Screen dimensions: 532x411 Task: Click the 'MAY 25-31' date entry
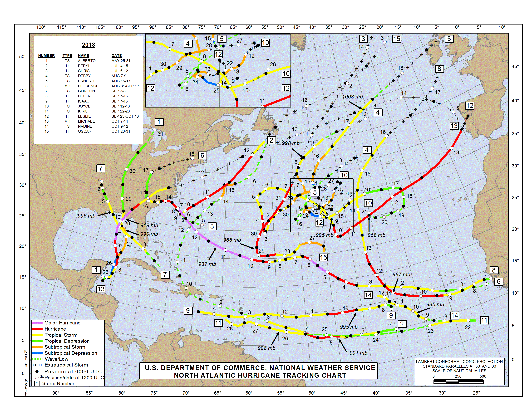[121, 61]
